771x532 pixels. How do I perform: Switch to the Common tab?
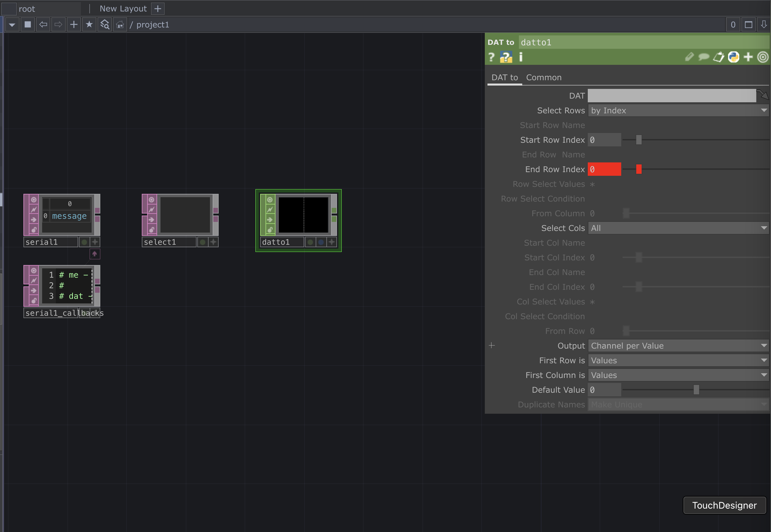(544, 78)
